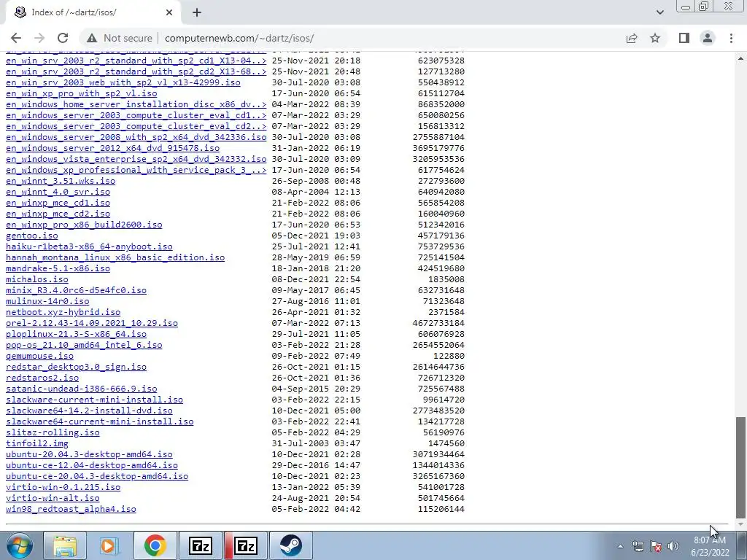Share this page with the share icon
This screenshot has width=747, height=560.
point(632,38)
